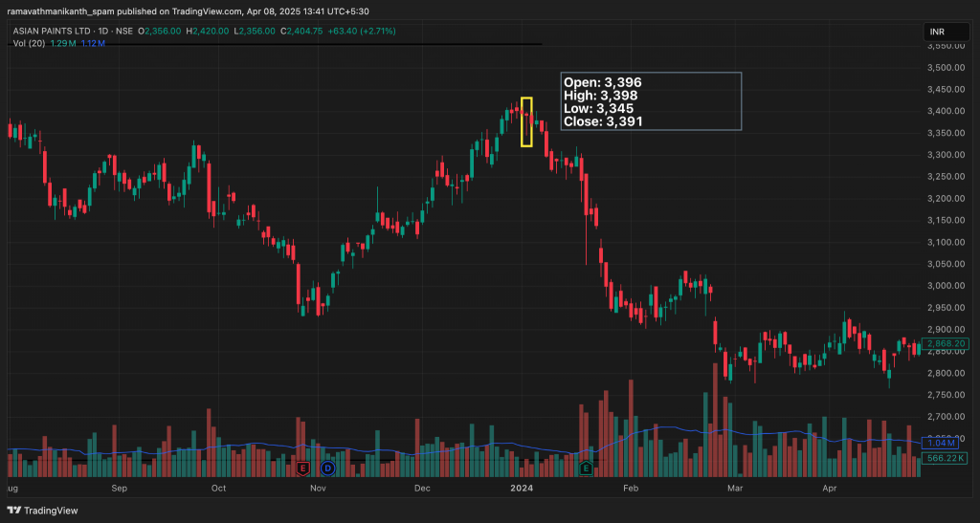Click the red earnings E marker near November

point(303,468)
